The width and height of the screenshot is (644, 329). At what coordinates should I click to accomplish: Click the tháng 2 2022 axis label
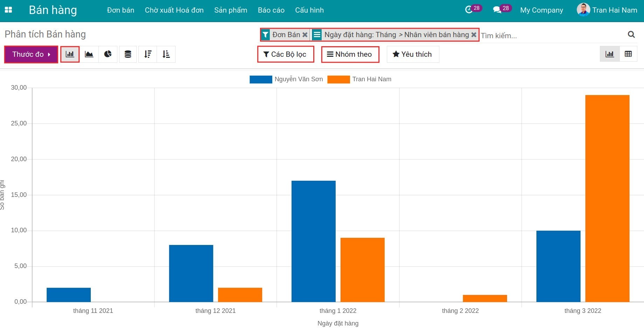tap(460, 311)
